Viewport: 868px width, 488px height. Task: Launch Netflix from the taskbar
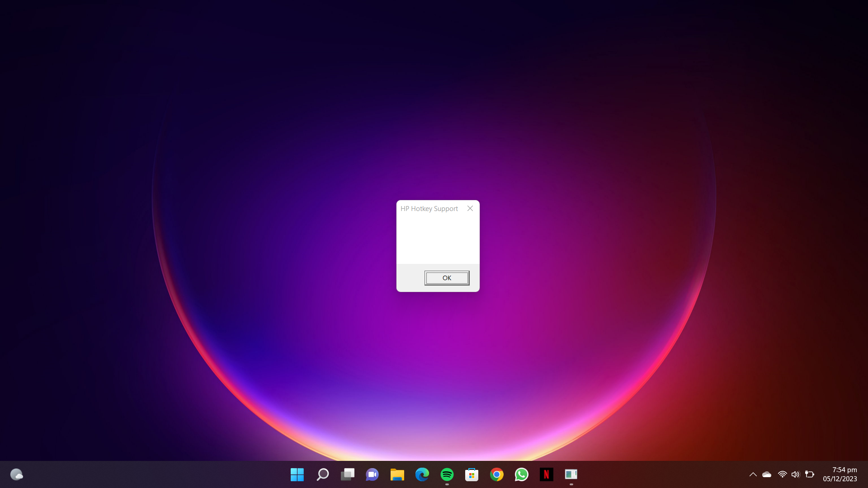(x=546, y=474)
